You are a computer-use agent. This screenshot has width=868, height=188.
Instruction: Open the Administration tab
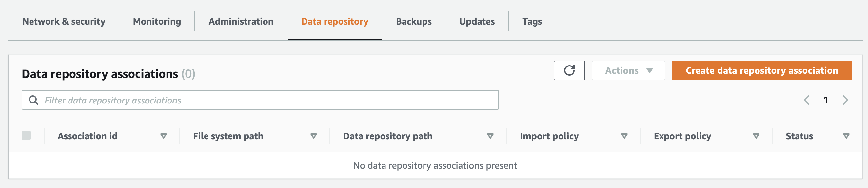point(241,22)
